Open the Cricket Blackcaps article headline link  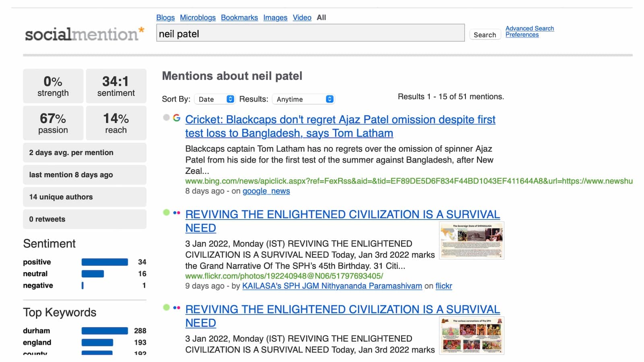point(340,126)
